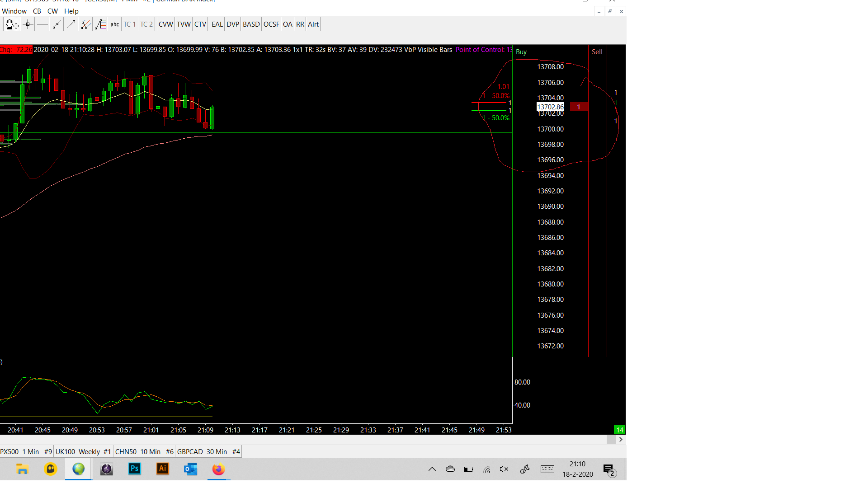The image size is (868, 488).
Task: Open the Window menu
Action: [x=14, y=11]
